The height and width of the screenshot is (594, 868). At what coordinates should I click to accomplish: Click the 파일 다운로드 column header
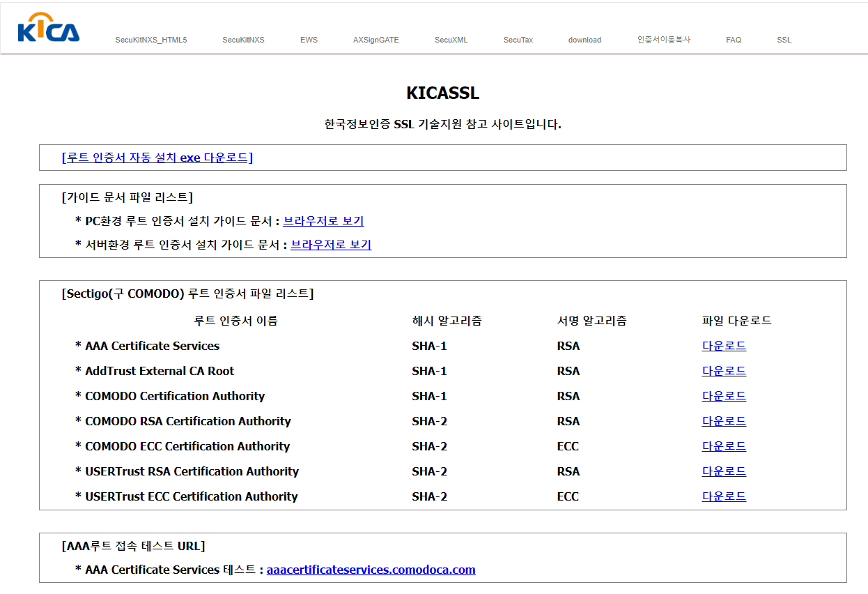[x=737, y=321]
